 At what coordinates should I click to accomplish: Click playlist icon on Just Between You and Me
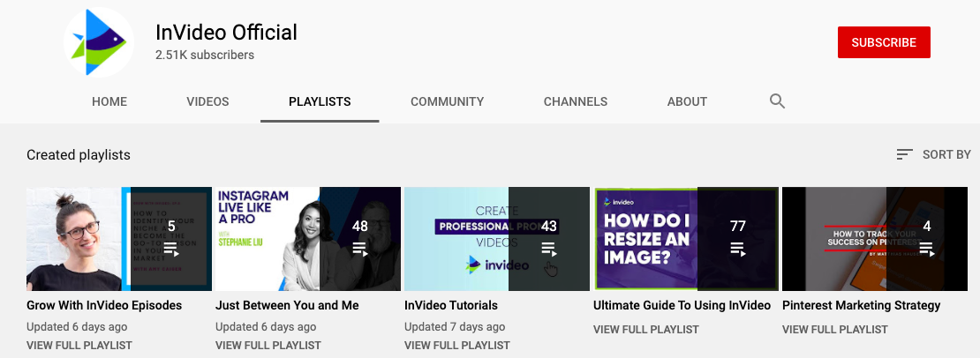click(x=360, y=250)
